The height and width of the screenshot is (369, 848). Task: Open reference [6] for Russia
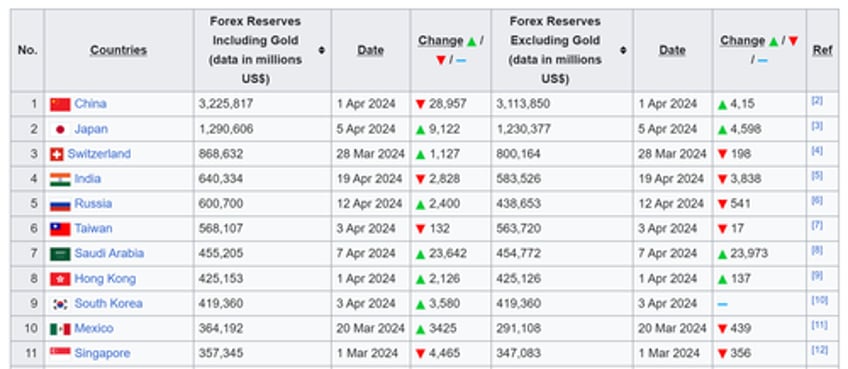click(x=817, y=200)
